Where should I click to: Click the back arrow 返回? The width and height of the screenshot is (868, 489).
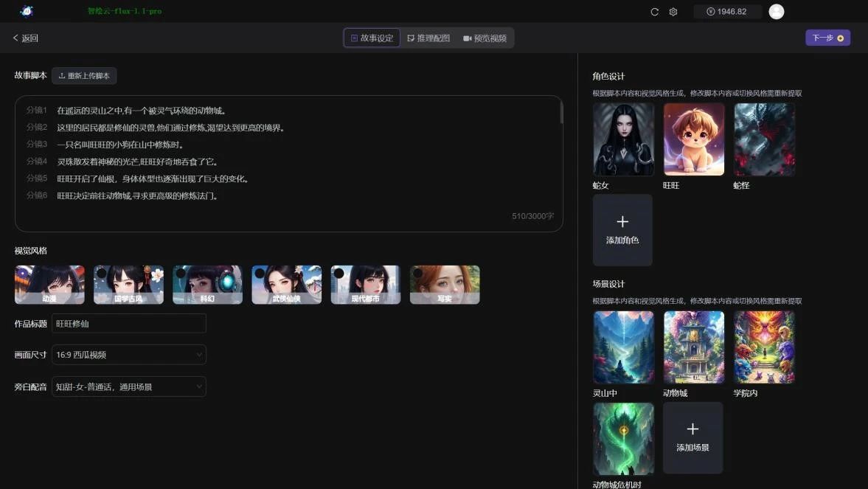[x=25, y=38]
